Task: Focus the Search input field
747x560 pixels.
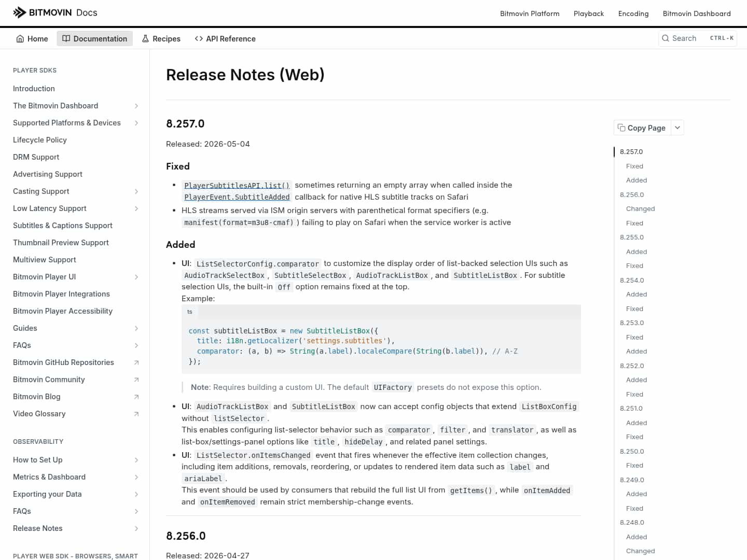Action: pyautogui.click(x=697, y=38)
